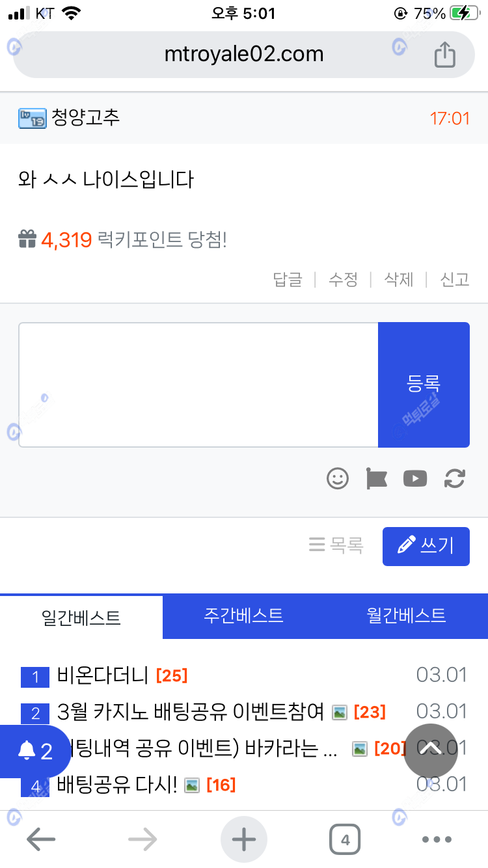Insert a YouTube video via icon
This screenshot has width=488, height=868.
point(415,479)
